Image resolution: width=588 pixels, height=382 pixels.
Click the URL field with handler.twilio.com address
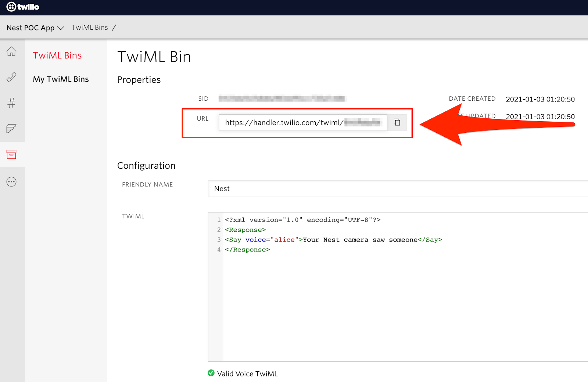pos(303,122)
